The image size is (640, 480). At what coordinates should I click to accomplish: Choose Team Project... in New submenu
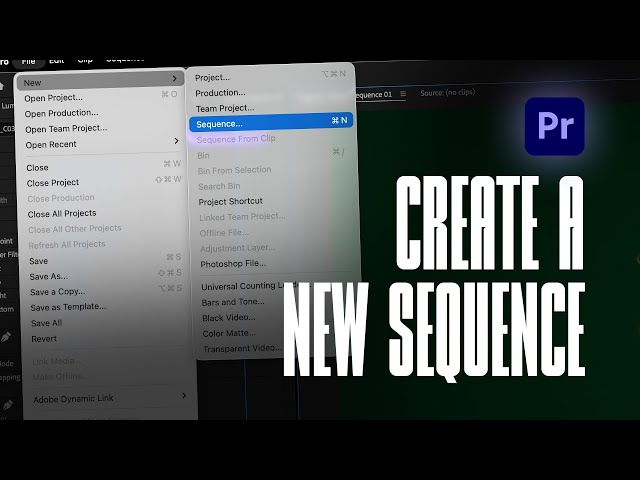(x=225, y=109)
